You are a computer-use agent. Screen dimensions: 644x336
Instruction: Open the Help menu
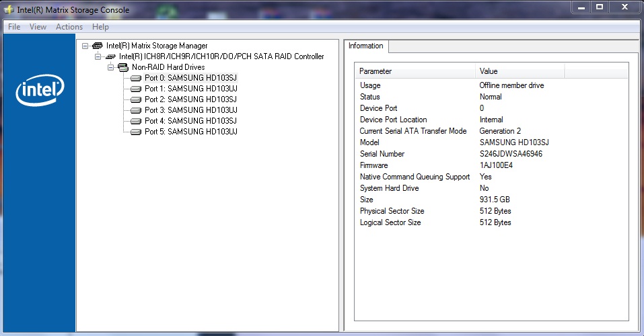point(100,27)
